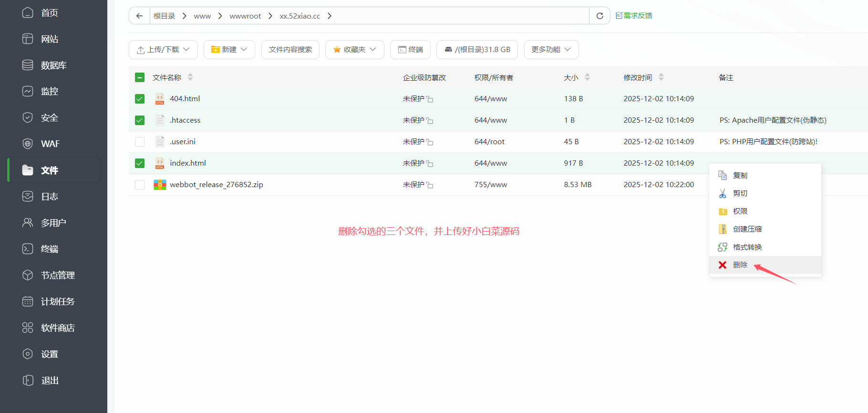
Task: Click the 404.html file icon
Action: point(160,99)
